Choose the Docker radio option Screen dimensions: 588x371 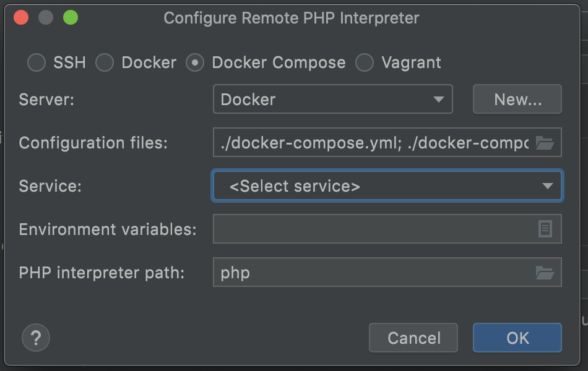click(x=105, y=62)
